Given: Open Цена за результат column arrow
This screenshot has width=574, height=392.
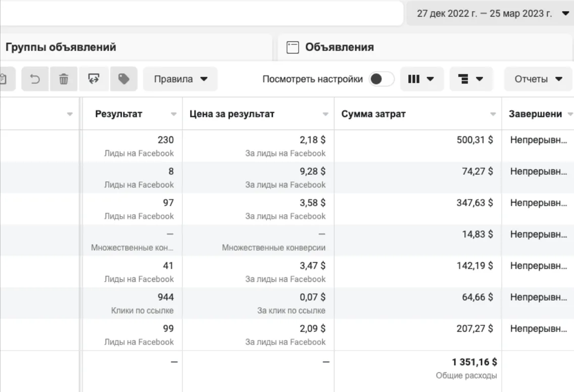Looking at the screenshot, I should coord(325,114).
